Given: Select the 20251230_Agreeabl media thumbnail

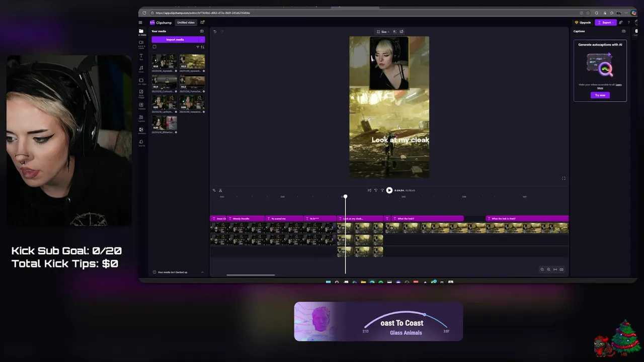Looking at the screenshot, I should tap(165, 61).
